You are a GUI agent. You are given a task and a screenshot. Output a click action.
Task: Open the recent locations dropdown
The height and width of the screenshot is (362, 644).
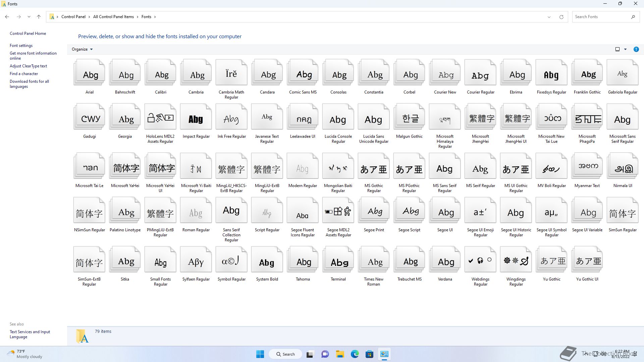tap(29, 17)
